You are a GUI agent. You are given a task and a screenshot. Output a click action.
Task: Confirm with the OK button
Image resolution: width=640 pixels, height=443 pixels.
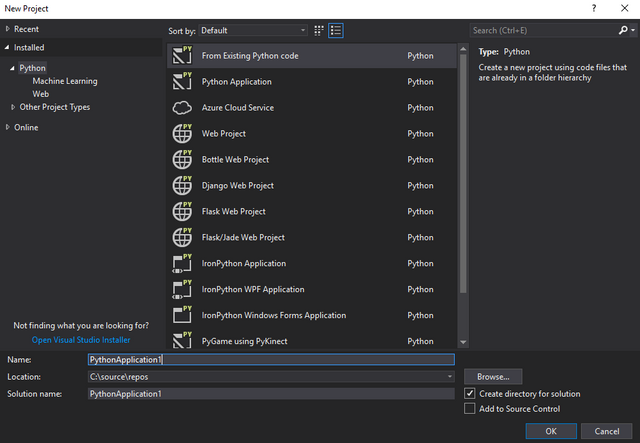[x=551, y=431]
